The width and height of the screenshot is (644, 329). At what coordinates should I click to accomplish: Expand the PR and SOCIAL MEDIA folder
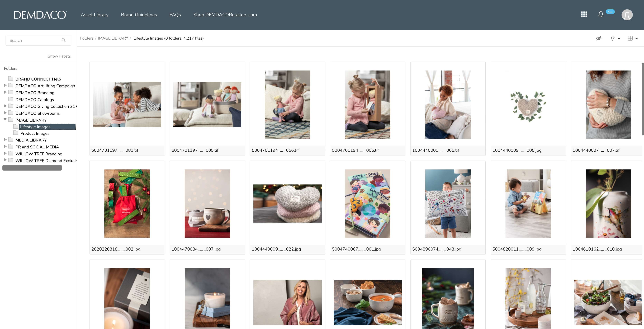5,147
